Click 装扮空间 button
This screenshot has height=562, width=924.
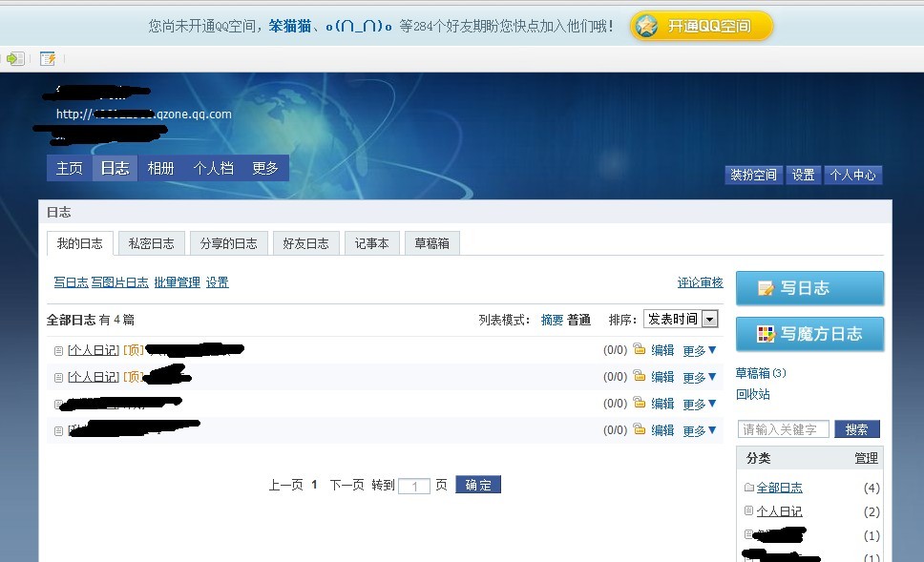click(754, 175)
